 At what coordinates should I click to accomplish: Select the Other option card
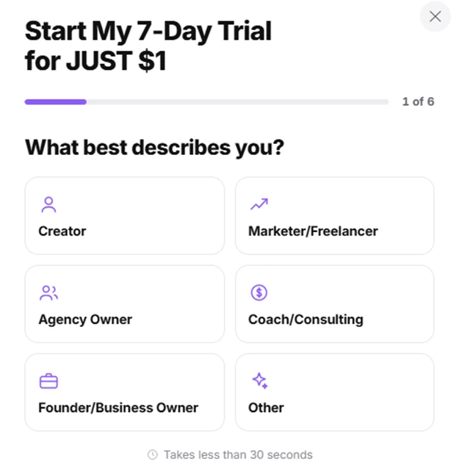pyautogui.click(x=335, y=392)
